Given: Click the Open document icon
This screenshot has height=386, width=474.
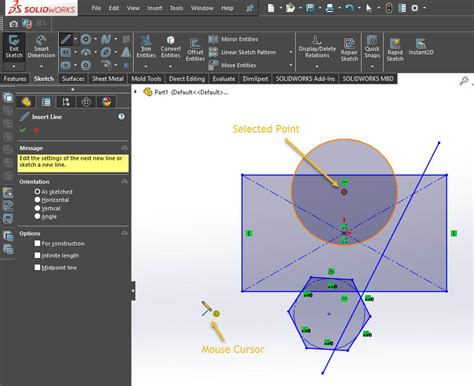Looking at the screenshot, I should [290, 8].
